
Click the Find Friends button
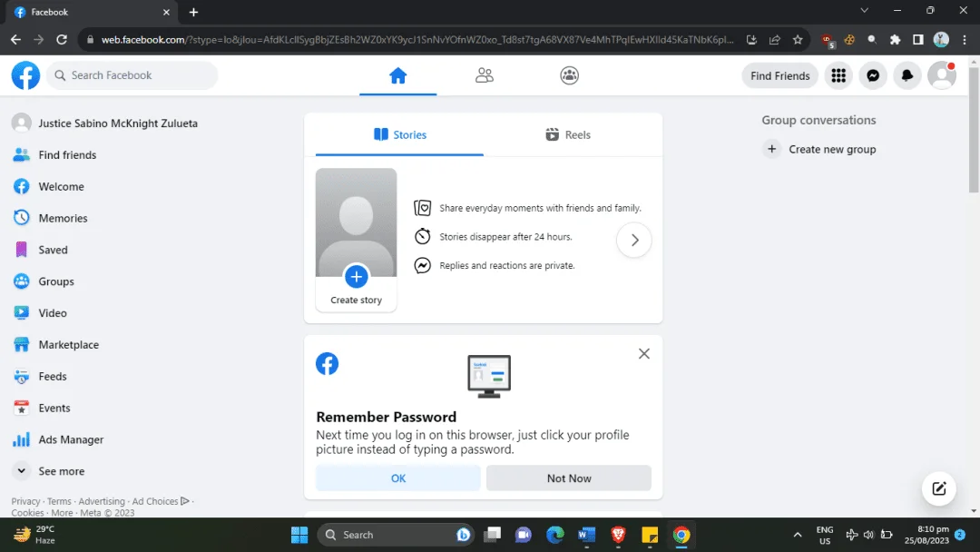pos(780,75)
